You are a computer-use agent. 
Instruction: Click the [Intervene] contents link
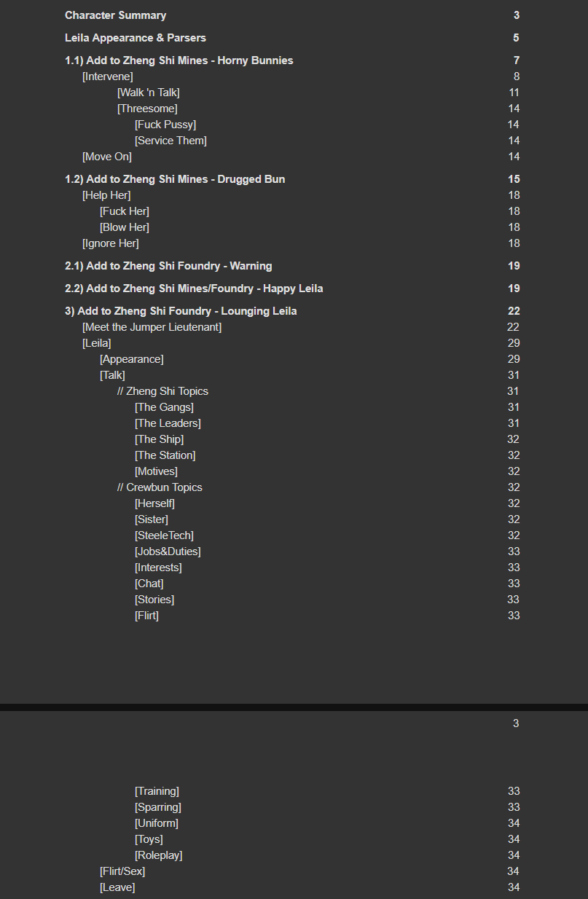tap(107, 76)
